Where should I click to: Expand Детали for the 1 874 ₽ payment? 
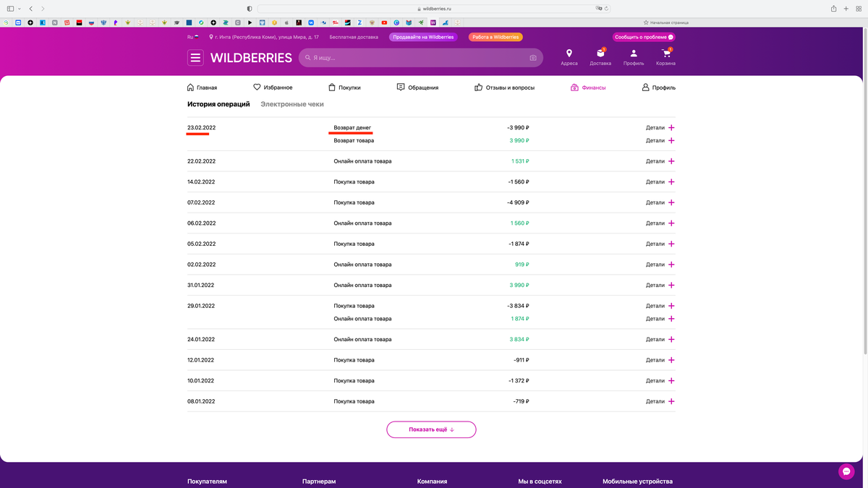tap(660, 319)
